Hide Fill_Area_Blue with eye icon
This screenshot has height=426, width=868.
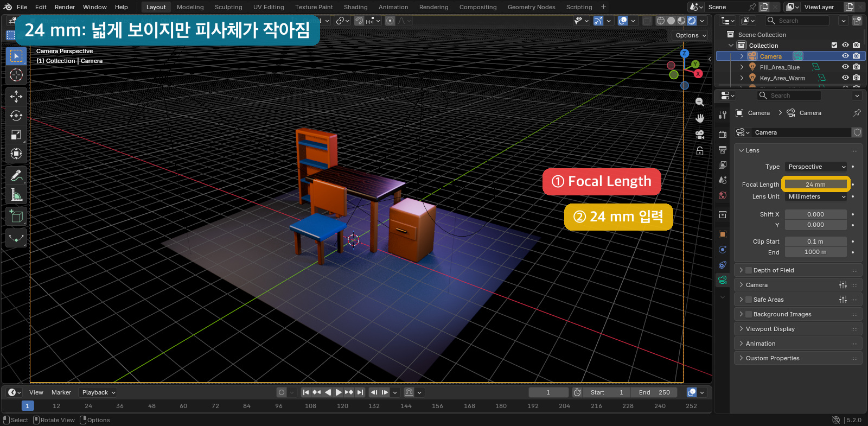(845, 67)
